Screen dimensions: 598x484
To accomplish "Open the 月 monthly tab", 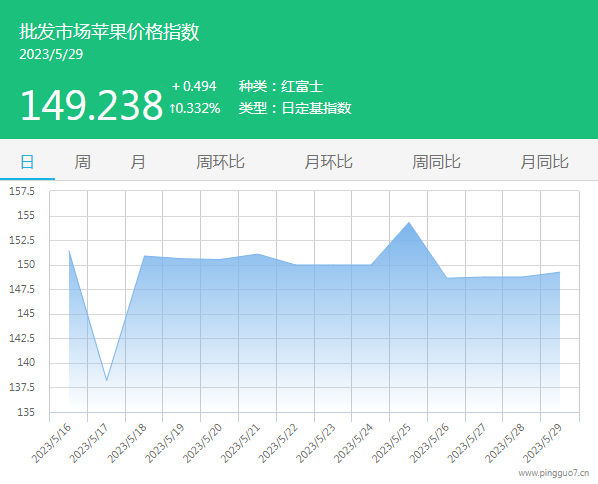I will (138, 162).
